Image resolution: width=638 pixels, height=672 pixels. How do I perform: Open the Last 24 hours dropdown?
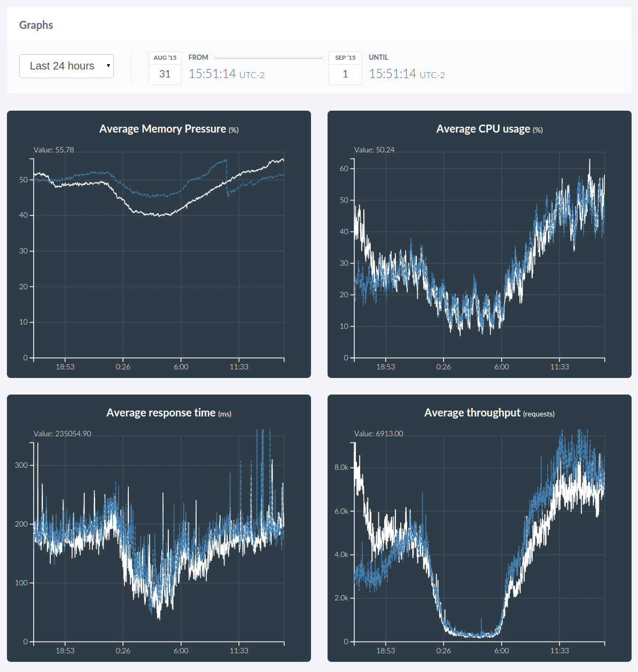pos(66,66)
